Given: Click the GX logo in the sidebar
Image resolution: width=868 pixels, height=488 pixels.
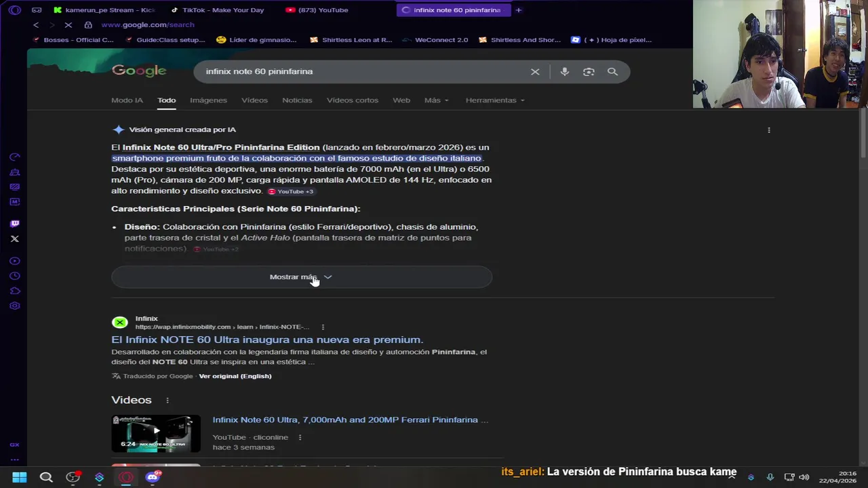Looking at the screenshot, I should click(15, 445).
